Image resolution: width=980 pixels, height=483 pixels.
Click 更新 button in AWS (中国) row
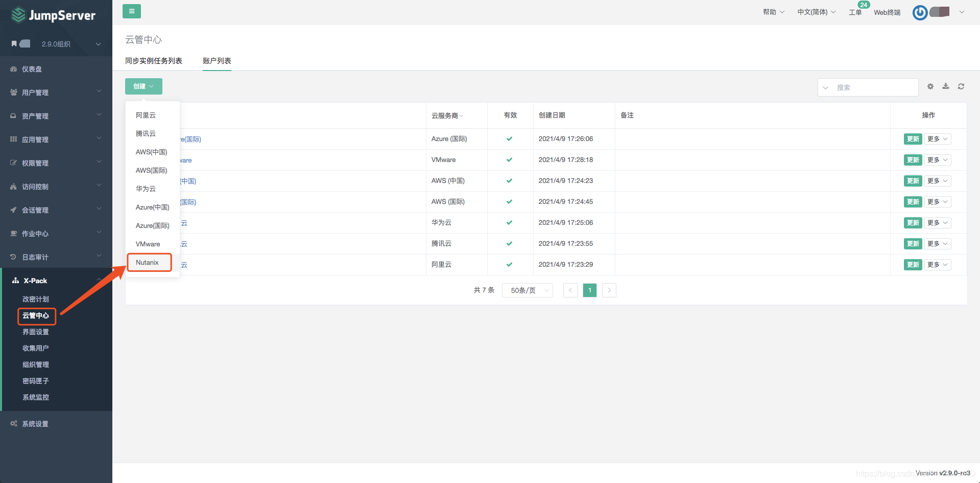pos(913,181)
